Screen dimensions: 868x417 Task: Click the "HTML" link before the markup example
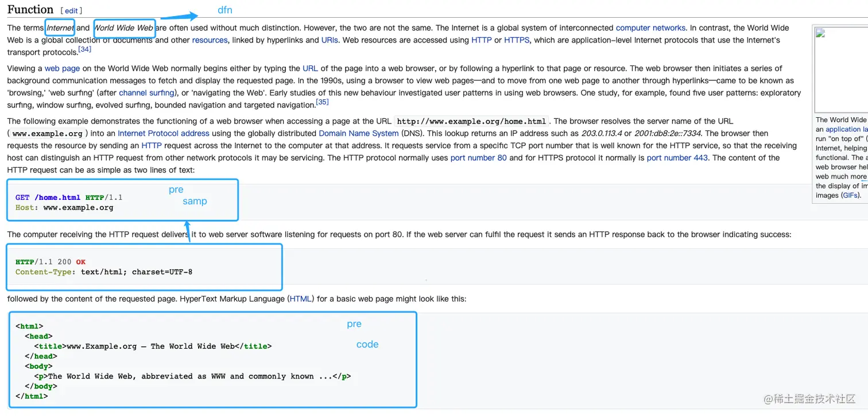coord(300,299)
